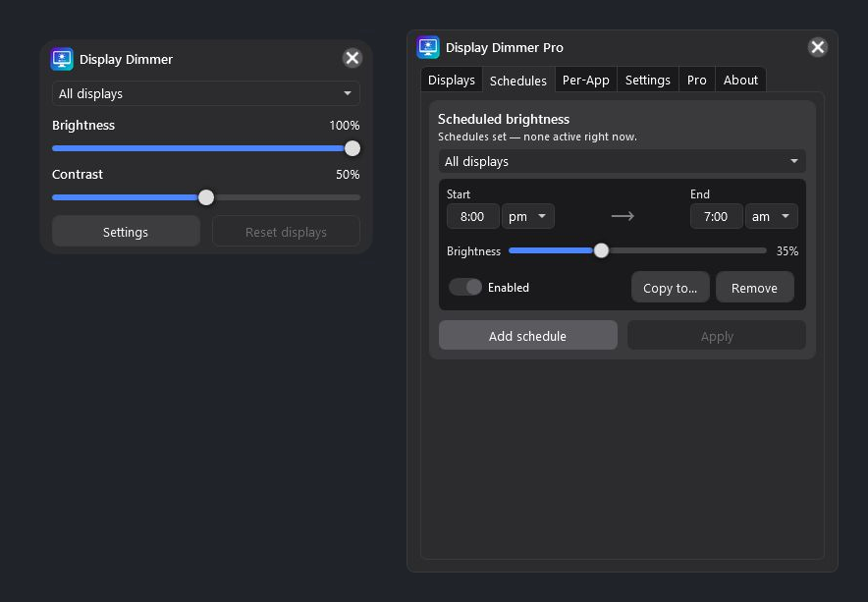Screen dimensions: 868x602
Task: Click the Contrast slider handle at 50%
Action: 206,197
